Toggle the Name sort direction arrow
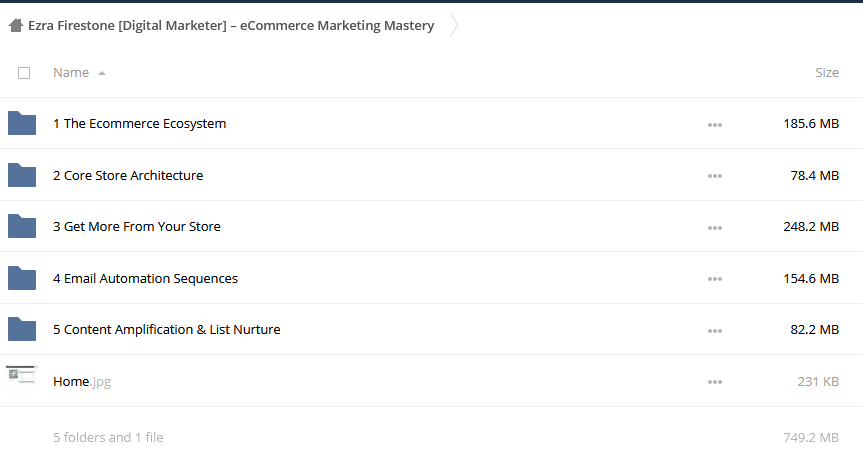Screen dimensions: 863x476 click(102, 73)
